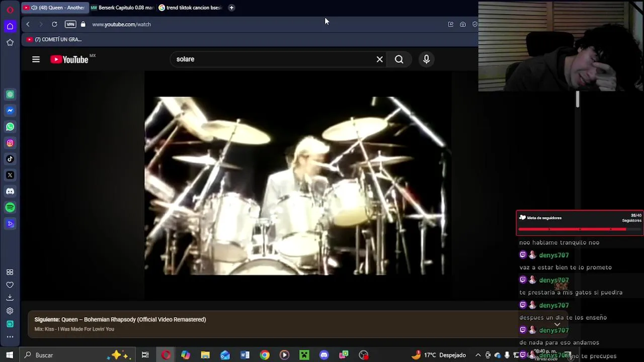This screenshot has width=644, height=362.
Task: Click the snapshot camera icon in address bar
Action: [463, 24]
